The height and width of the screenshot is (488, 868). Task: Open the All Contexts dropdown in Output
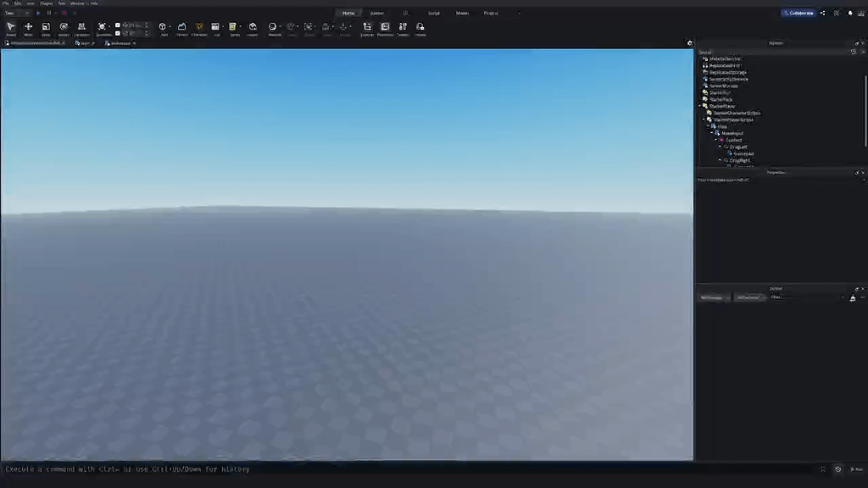coord(750,297)
